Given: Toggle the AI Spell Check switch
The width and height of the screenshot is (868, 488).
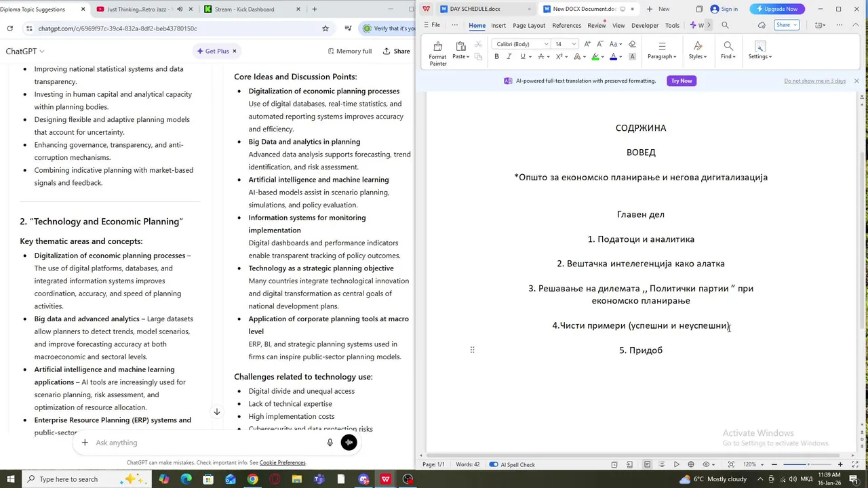Looking at the screenshot, I should pyautogui.click(x=493, y=464).
